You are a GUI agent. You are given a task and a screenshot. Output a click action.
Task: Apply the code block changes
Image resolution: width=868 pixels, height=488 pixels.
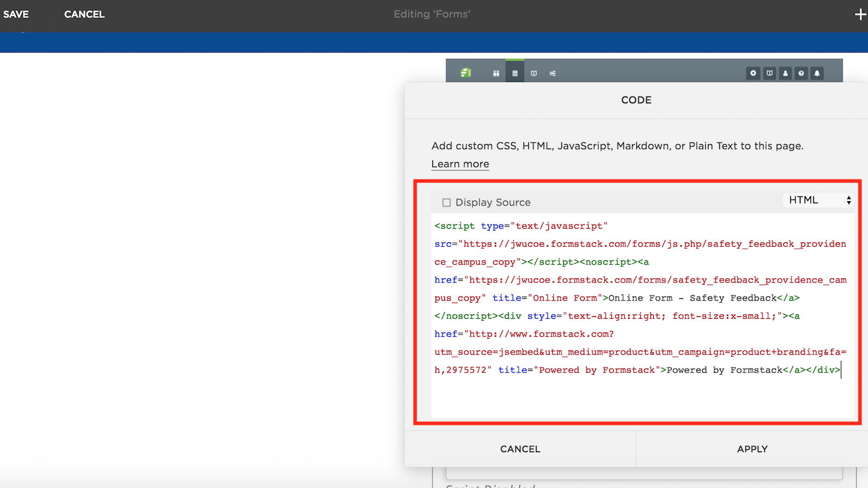pos(752,449)
